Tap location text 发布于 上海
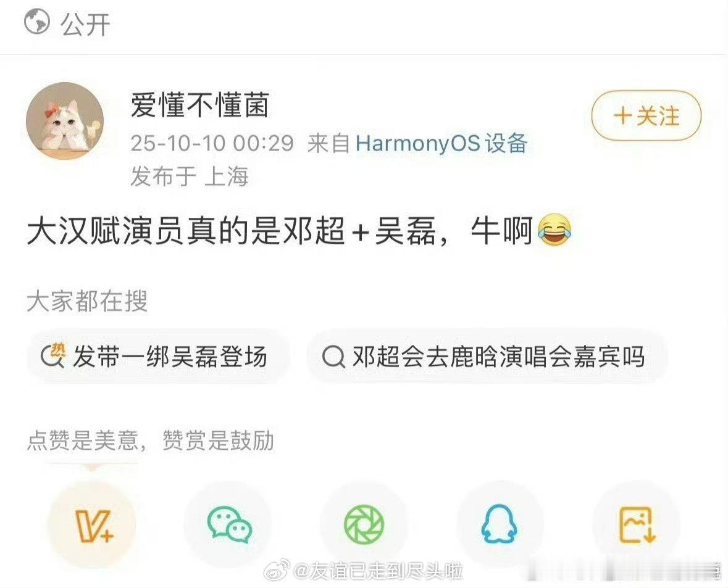Screen dimensions: 728x588 (190, 176)
